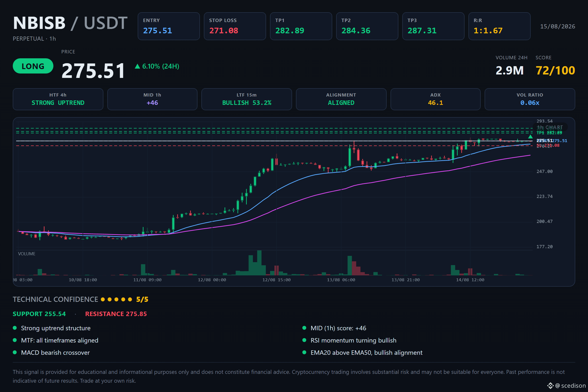This screenshot has width=588, height=392.
Task: Click the MID 1h +46 card
Action: tap(152, 99)
